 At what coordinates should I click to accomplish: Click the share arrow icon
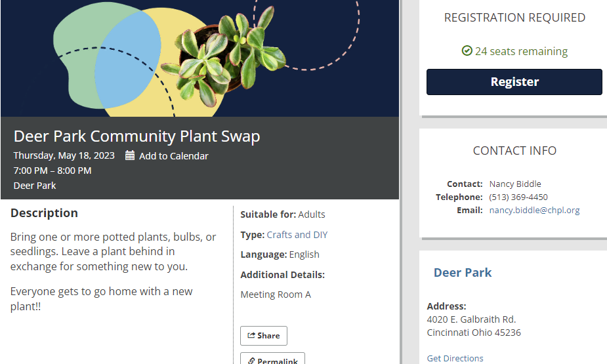coord(251,336)
